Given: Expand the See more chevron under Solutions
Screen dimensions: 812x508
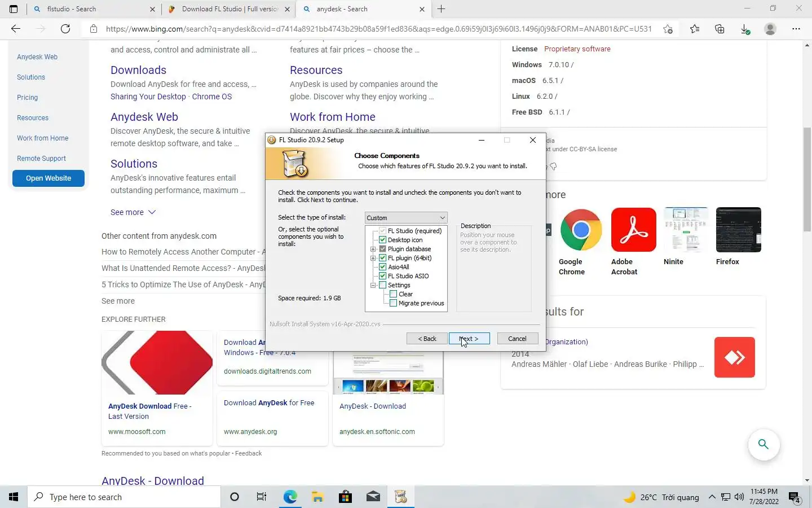Looking at the screenshot, I should [152, 212].
